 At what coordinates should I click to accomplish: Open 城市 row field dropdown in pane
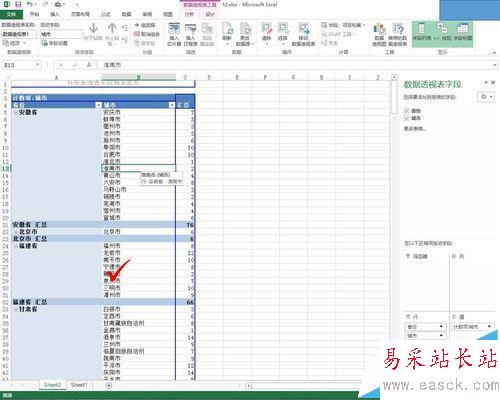442,335
